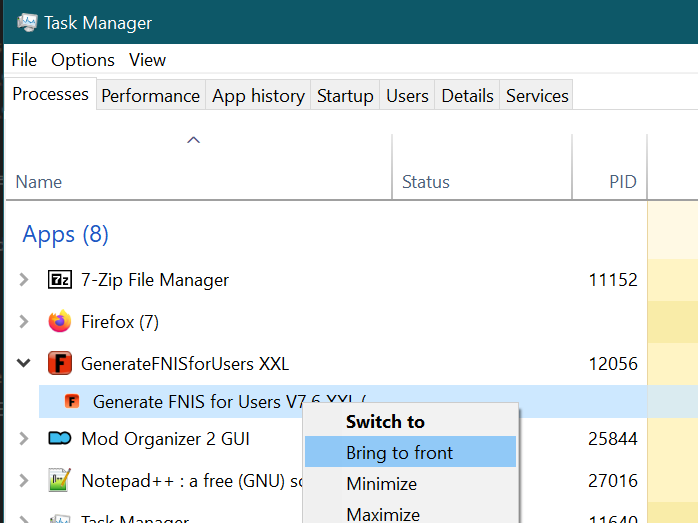Click the Notepad++ app icon
Viewport: 698px width, 523px height.
pos(60,480)
